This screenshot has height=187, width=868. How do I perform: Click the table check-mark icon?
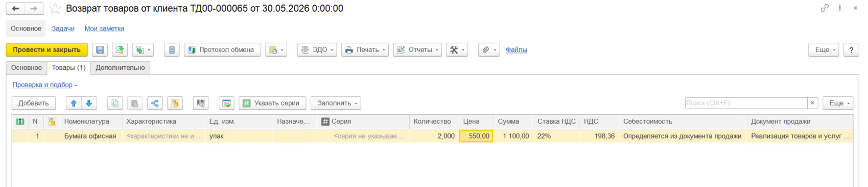226,103
